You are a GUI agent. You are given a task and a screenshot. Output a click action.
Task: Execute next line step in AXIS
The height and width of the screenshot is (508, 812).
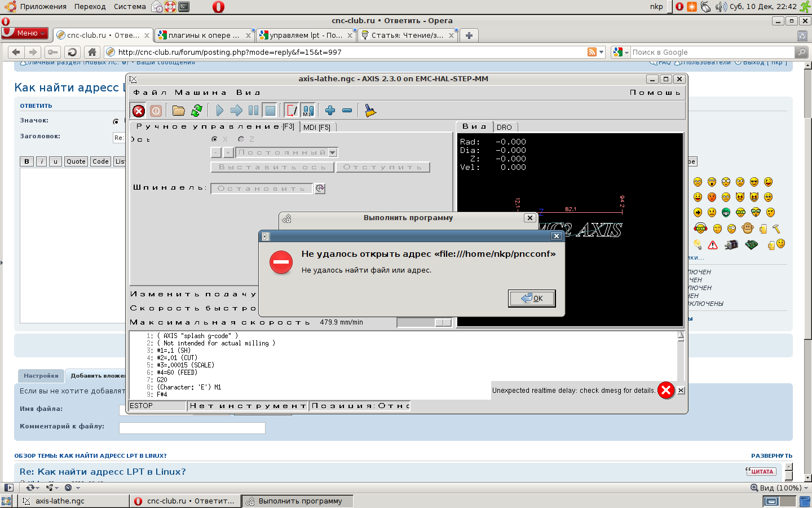236,111
